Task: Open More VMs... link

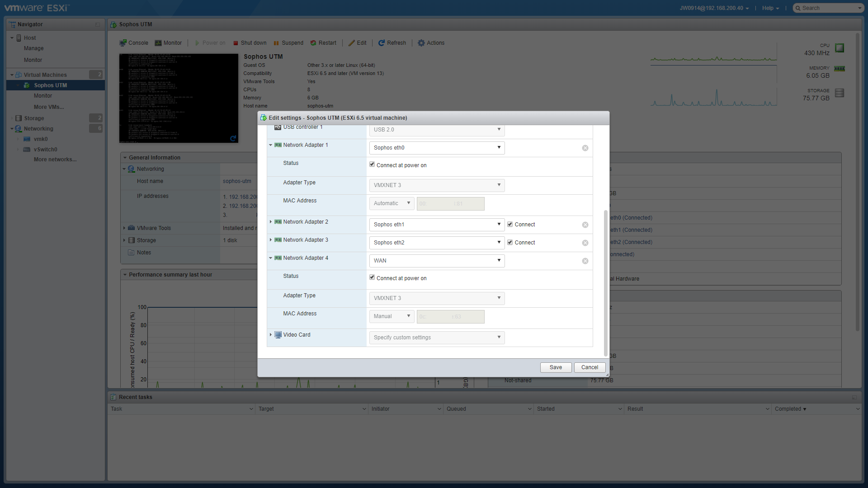Action: (49, 107)
